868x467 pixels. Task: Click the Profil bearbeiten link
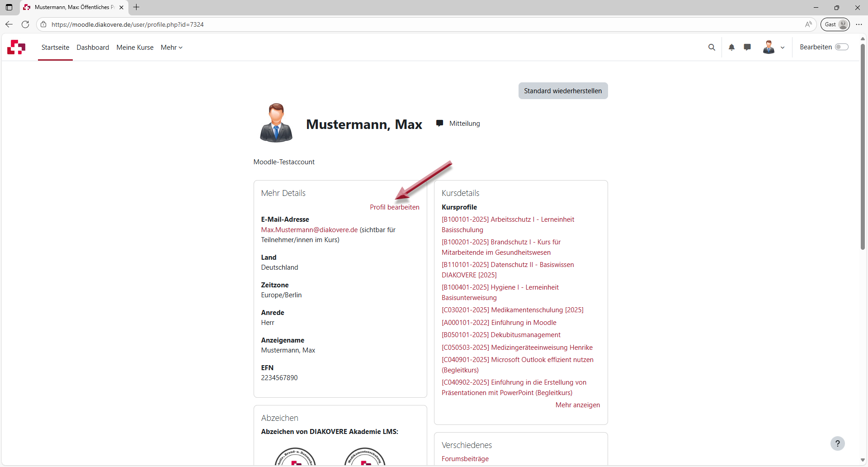394,207
